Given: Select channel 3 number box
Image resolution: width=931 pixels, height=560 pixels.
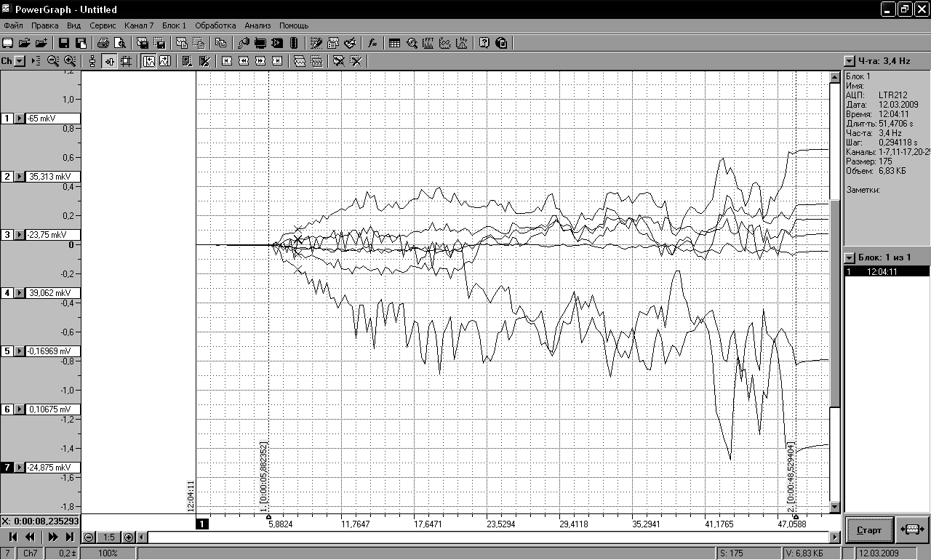Looking at the screenshot, I should [7, 235].
